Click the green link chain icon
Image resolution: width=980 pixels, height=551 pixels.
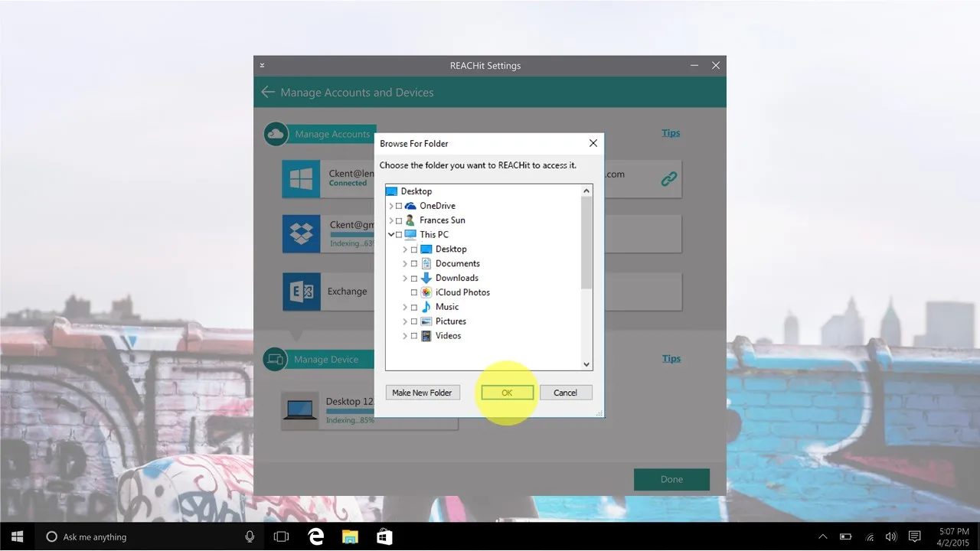(x=669, y=179)
